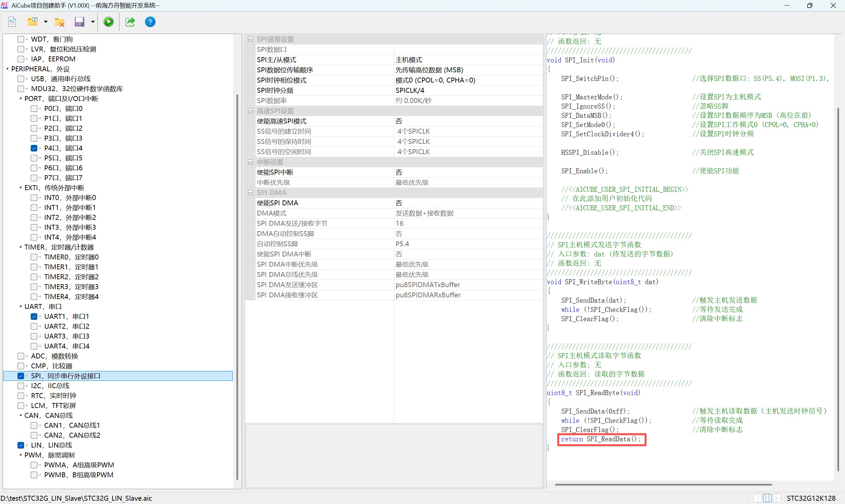Save project with purple floppy disk icon
Viewport: 845px width, 504px height.
coord(79,22)
